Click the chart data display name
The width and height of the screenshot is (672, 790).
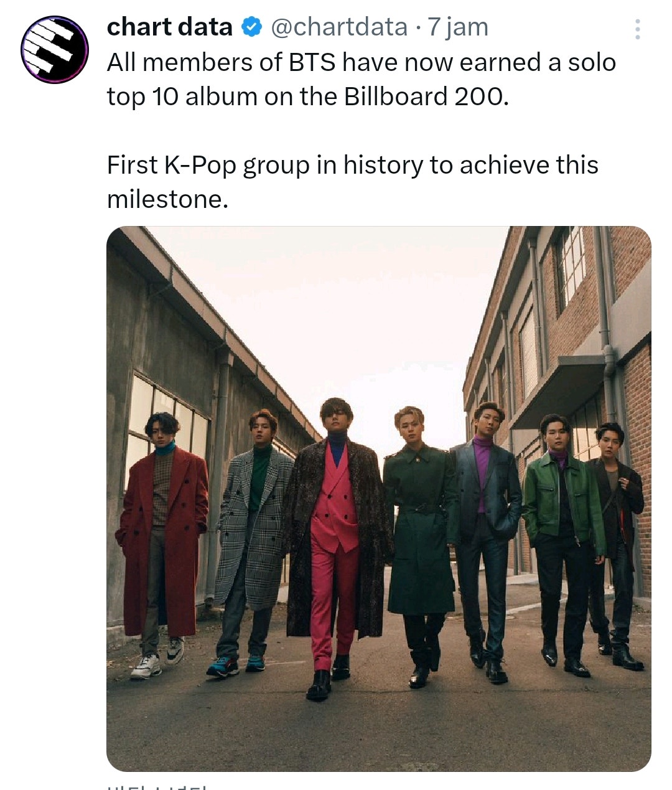pyautogui.click(x=170, y=27)
